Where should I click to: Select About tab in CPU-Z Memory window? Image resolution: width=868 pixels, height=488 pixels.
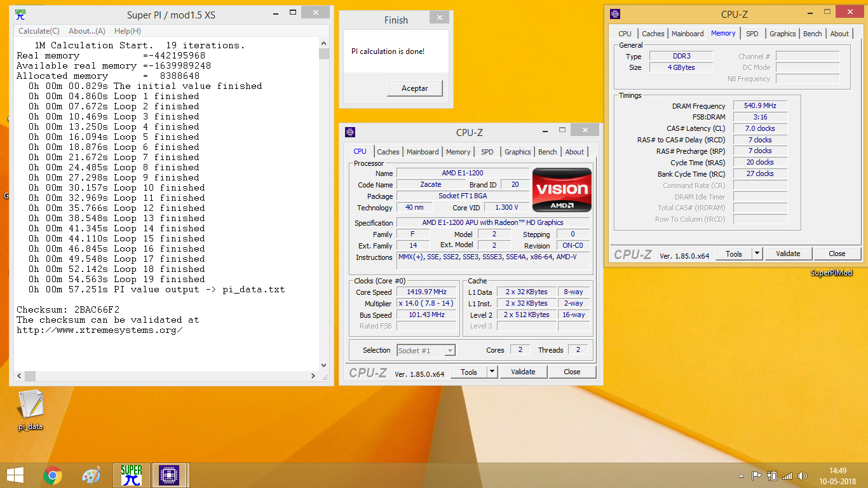839,34
